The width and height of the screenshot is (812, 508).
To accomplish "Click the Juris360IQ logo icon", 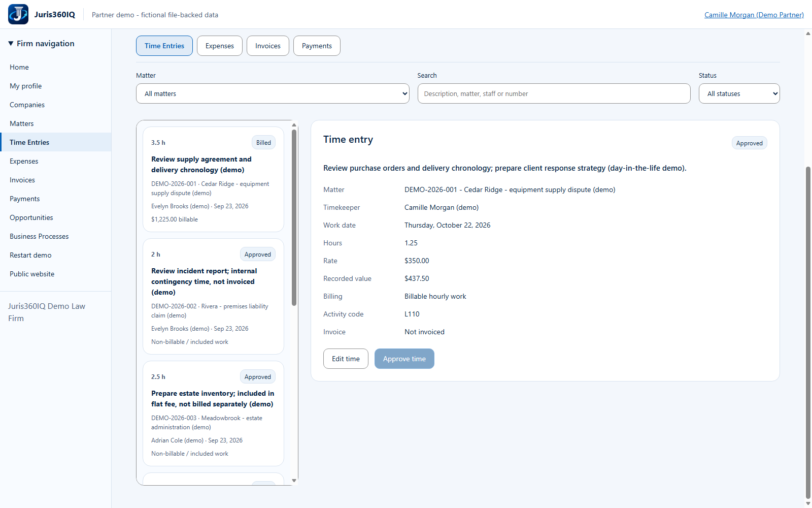I will click(18, 14).
